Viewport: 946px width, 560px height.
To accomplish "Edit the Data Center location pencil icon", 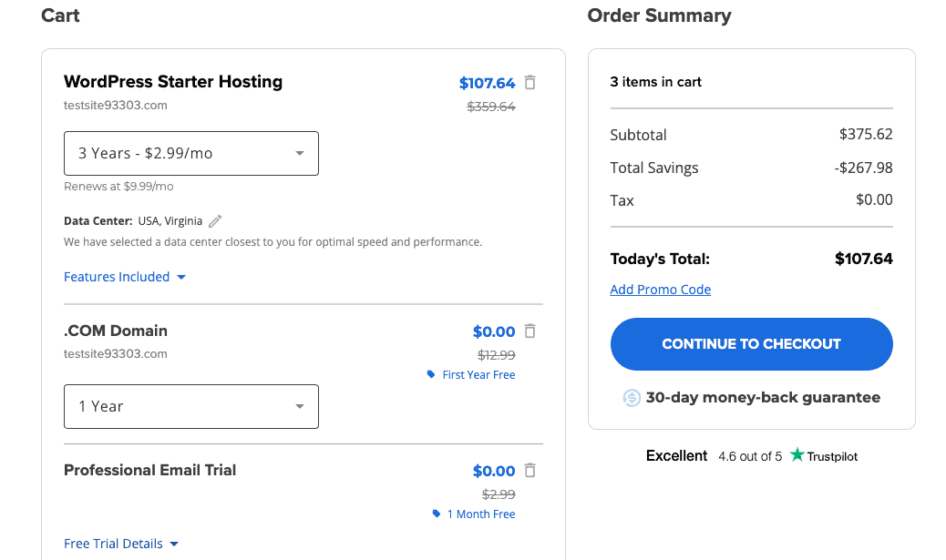I will (215, 221).
